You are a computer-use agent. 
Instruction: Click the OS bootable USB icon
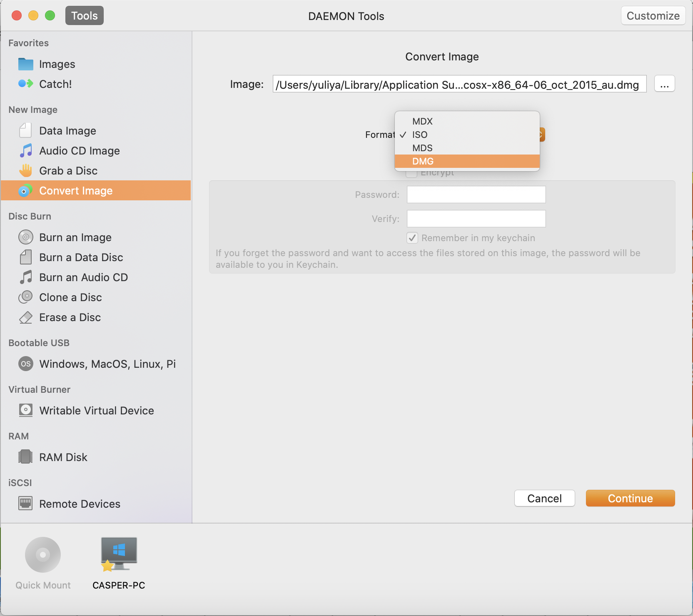coord(25,364)
